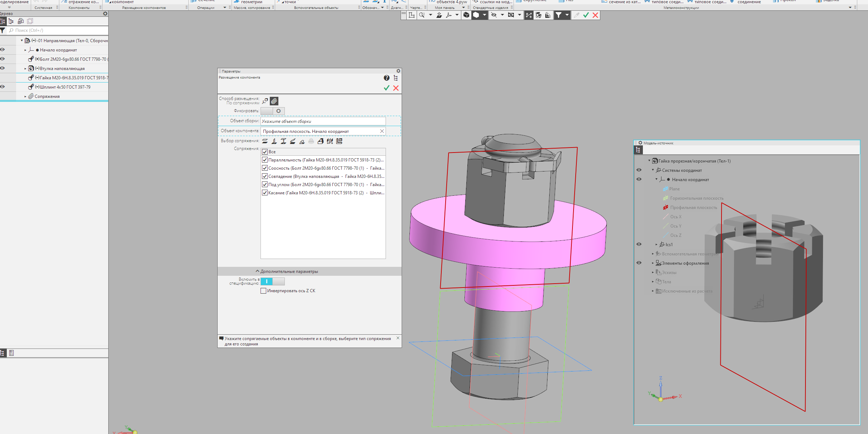Open tree panel settings gear in Дерево
Viewport: 868px width, 434px height.
point(105,14)
